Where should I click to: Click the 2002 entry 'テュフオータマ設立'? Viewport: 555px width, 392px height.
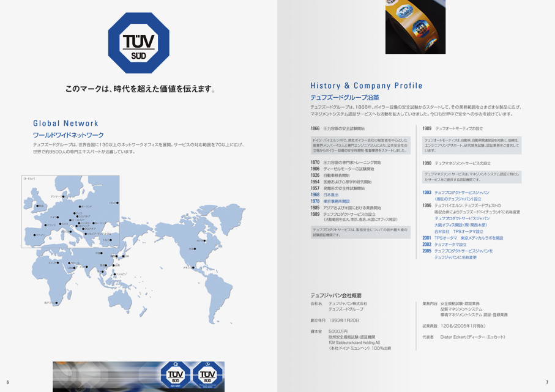pyautogui.click(x=450, y=245)
